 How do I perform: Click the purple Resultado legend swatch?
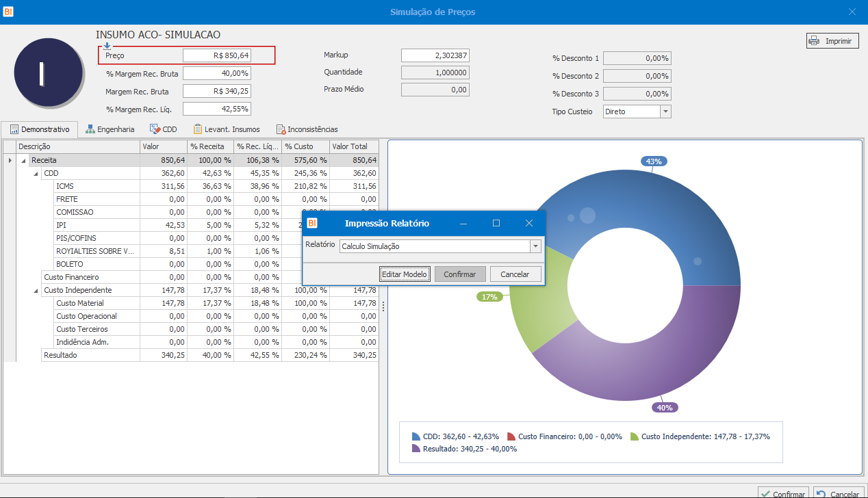416,449
